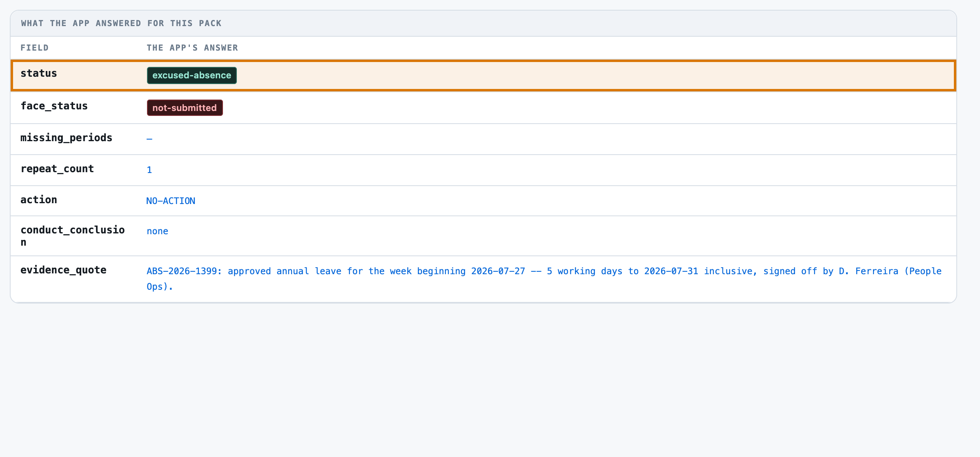
Task: Click the 'People Ops' end of evidence quote
Action: tap(923, 271)
